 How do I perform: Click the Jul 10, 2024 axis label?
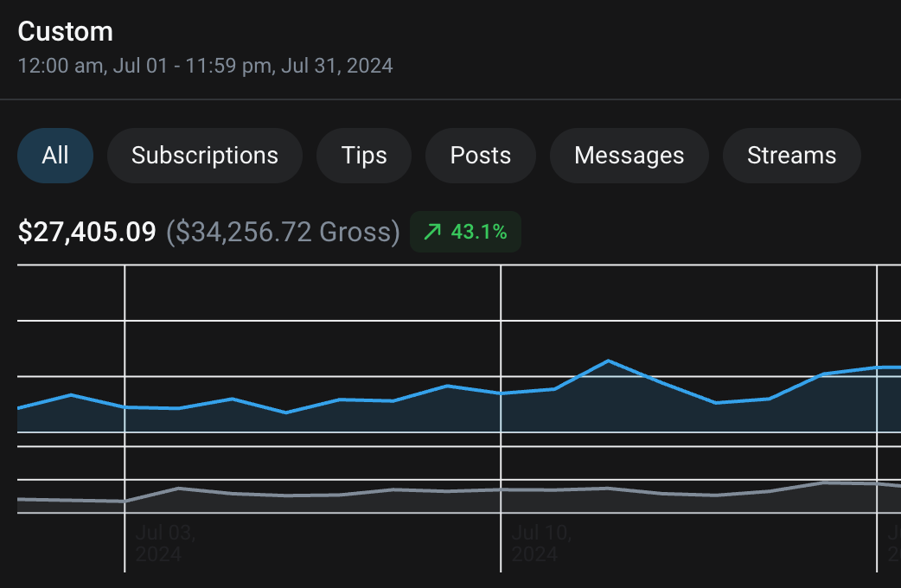[x=541, y=543]
